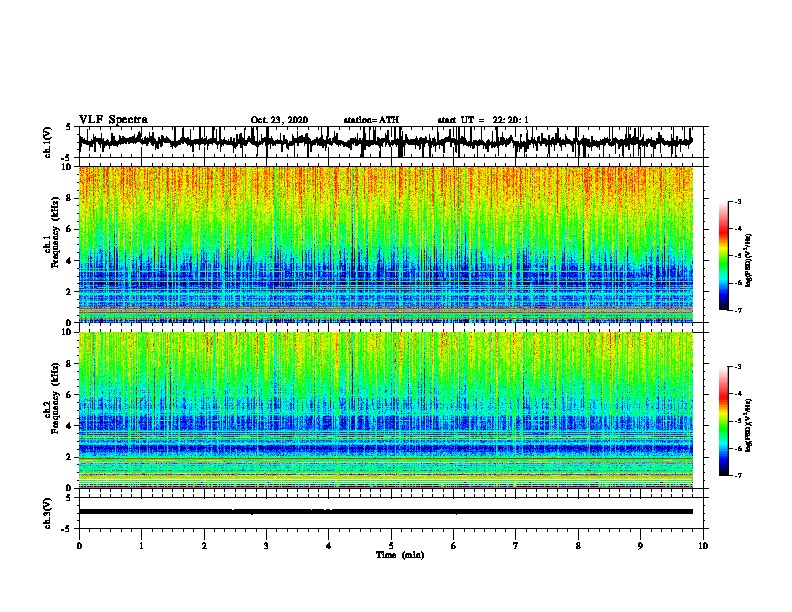Click the "ch.1(V)" waveform axis label
The height and width of the screenshot is (612, 792).
(48, 142)
